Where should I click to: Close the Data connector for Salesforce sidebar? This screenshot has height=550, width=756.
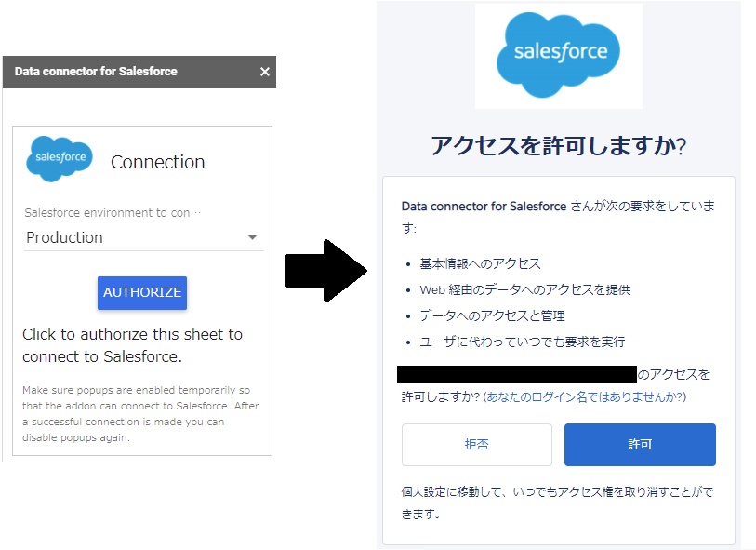[x=264, y=72]
